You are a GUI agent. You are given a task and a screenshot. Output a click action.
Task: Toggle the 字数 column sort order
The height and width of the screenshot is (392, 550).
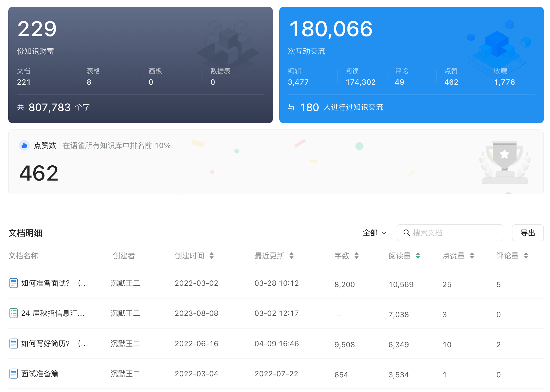(x=356, y=256)
